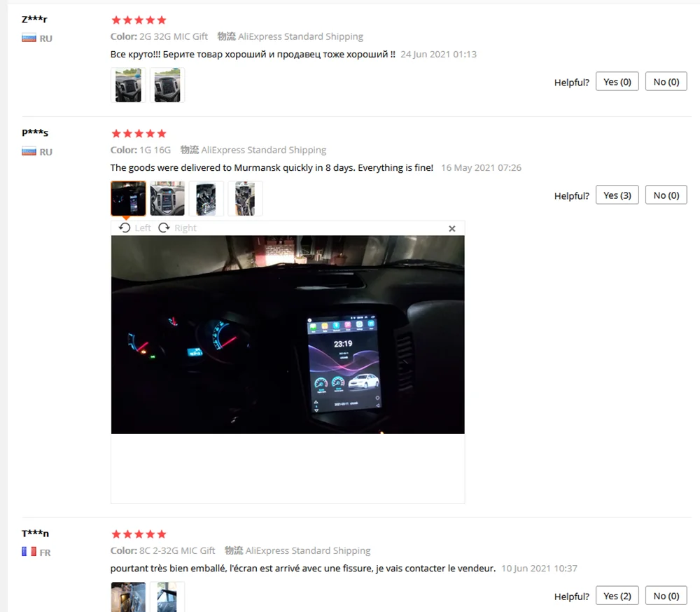Rotate image right icon

[164, 228]
